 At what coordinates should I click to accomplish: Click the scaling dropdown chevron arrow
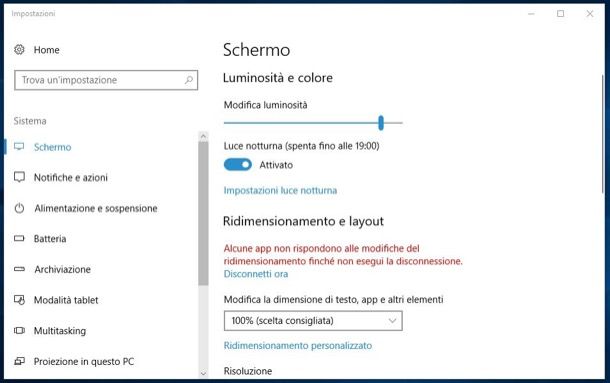(392, 321)
